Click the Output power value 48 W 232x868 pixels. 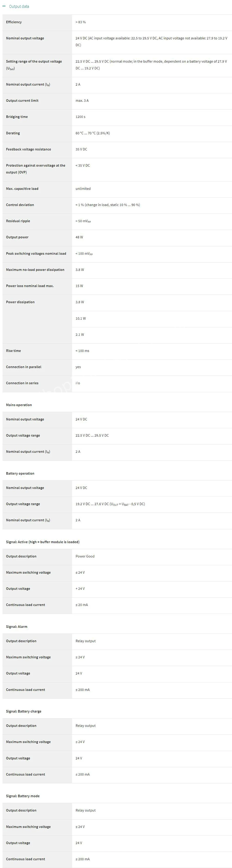coord(79,237)
